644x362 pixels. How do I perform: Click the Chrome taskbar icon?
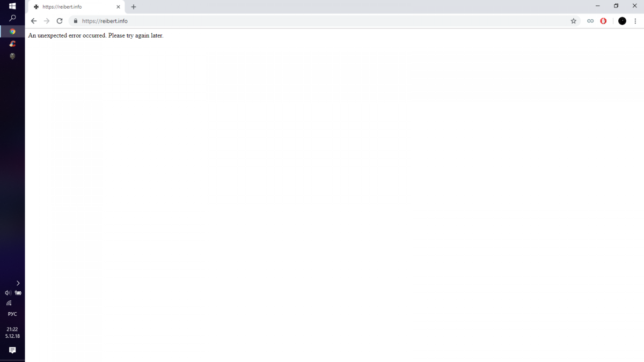[12, 32]
